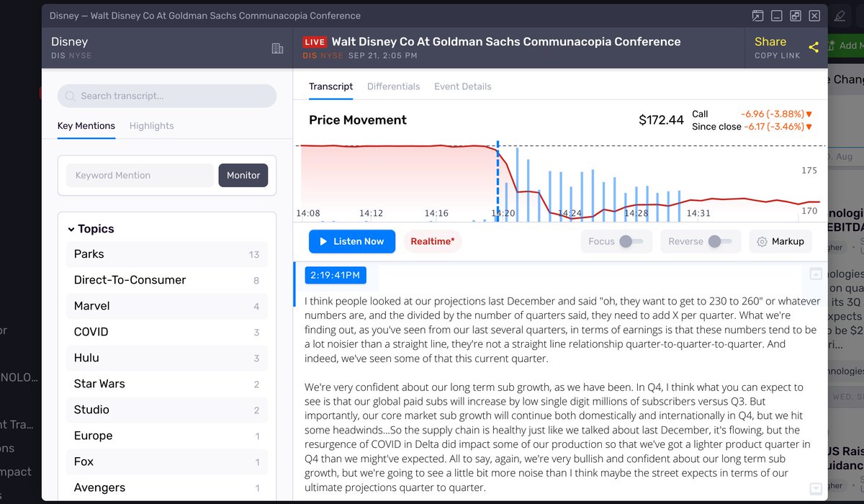The width and height of the screenshot is (864, 504).
Task: Select the Direct-To-Consumer topic
Action: pyautogui.click(x=166, y=280)
